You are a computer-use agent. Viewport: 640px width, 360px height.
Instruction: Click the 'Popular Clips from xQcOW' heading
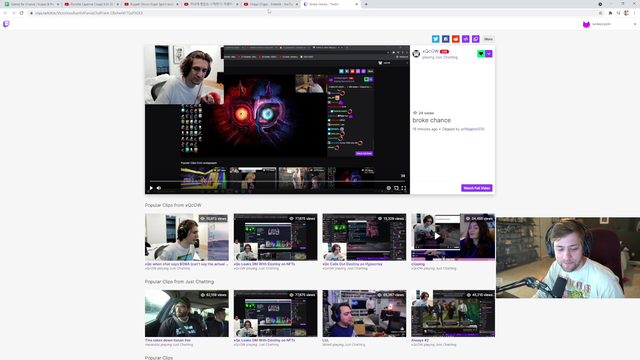tap(173, 205)
